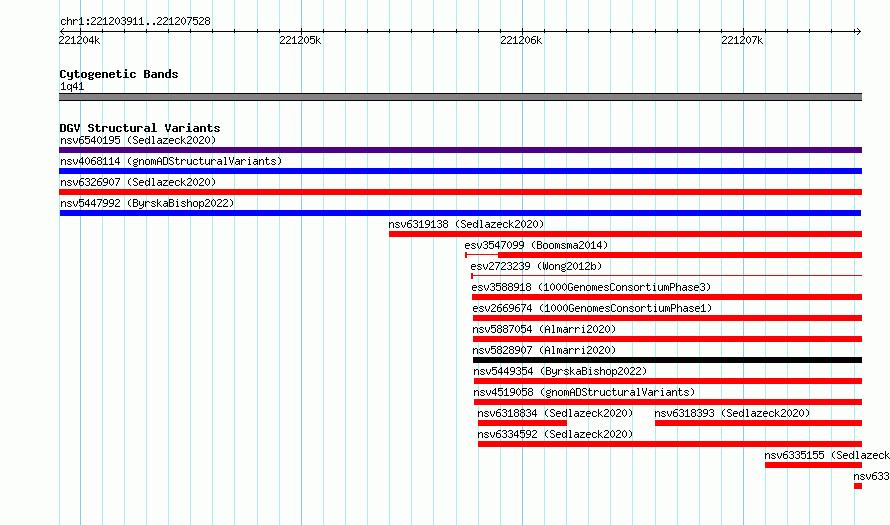
Task: Click the red nsv5887054 variant bar
Action: pos(668,339)
